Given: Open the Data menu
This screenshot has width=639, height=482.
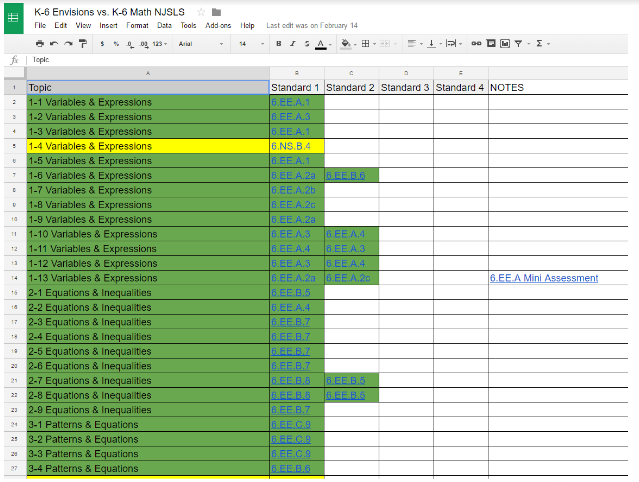Looking at the screenshot, I should (164, 25).
